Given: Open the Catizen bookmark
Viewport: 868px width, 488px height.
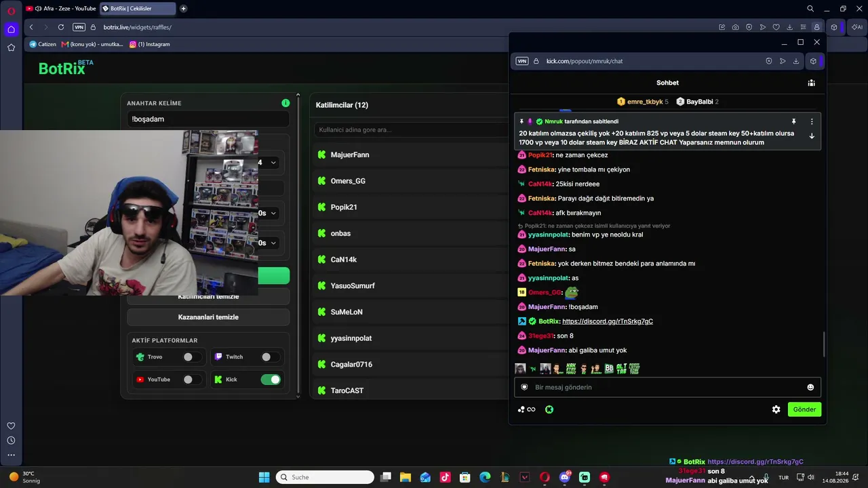Looking at the screenshot, I should point(43,44).
